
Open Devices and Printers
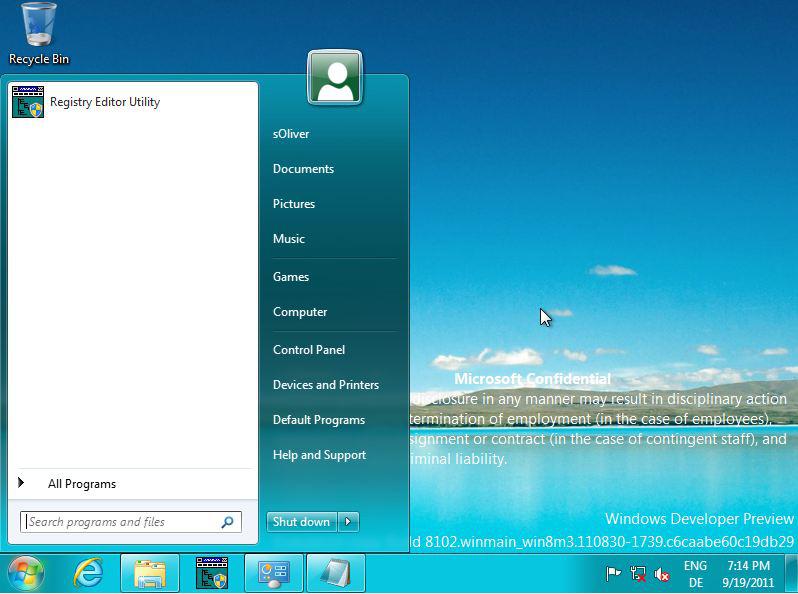(x=326, y=385)
